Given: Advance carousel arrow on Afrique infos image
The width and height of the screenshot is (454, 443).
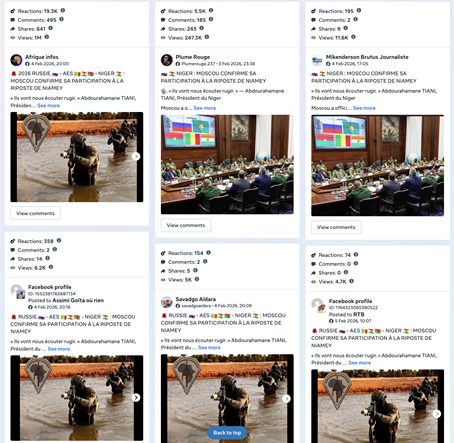Looking at the screenshot, I should click(x=136, y=156).
